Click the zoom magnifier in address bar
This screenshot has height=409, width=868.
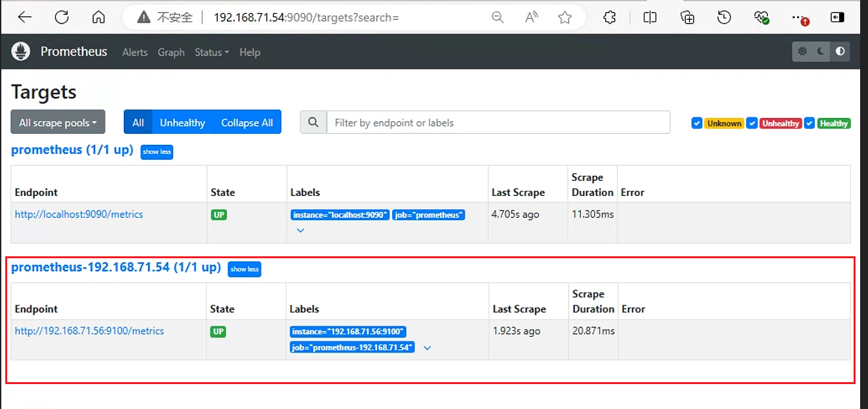click(498, 18)
